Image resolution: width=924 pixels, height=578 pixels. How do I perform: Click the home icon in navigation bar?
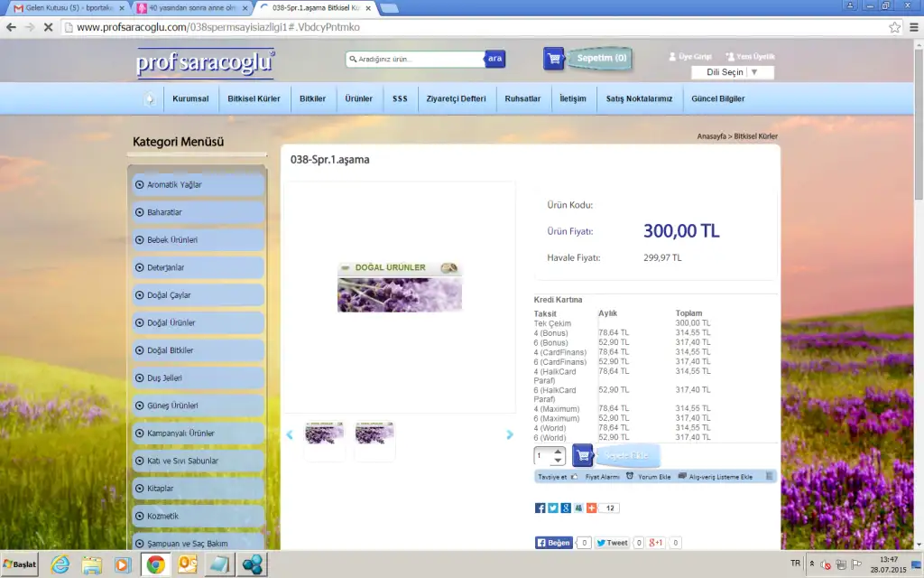point(150,99)
